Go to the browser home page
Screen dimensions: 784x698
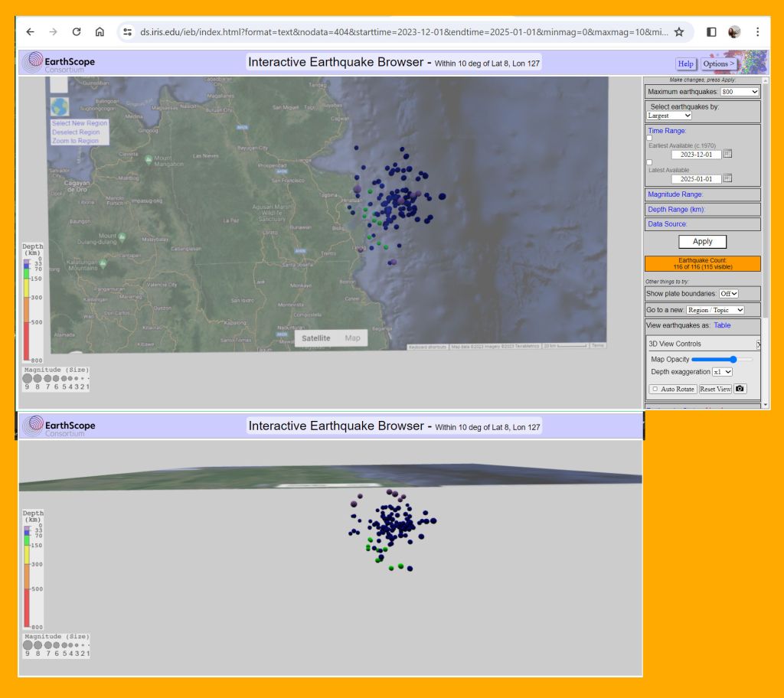tap(100, 32)
